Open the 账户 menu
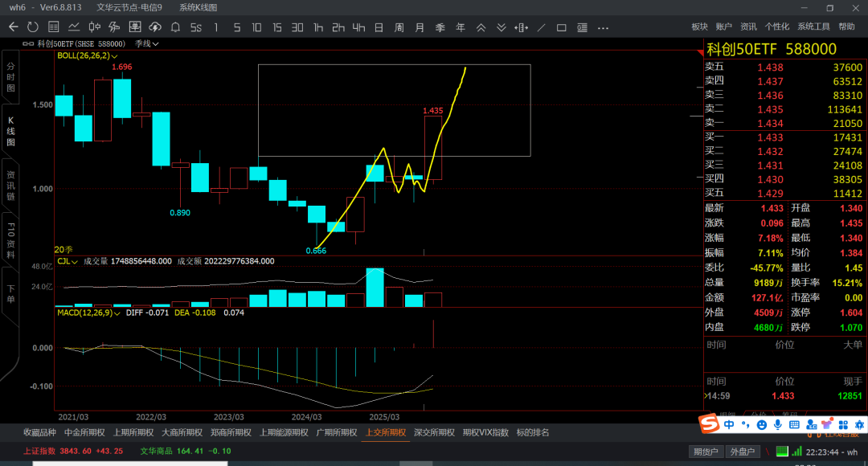This screenshot has height=466, width=868. pyautogui.click(x=723, y=27)
